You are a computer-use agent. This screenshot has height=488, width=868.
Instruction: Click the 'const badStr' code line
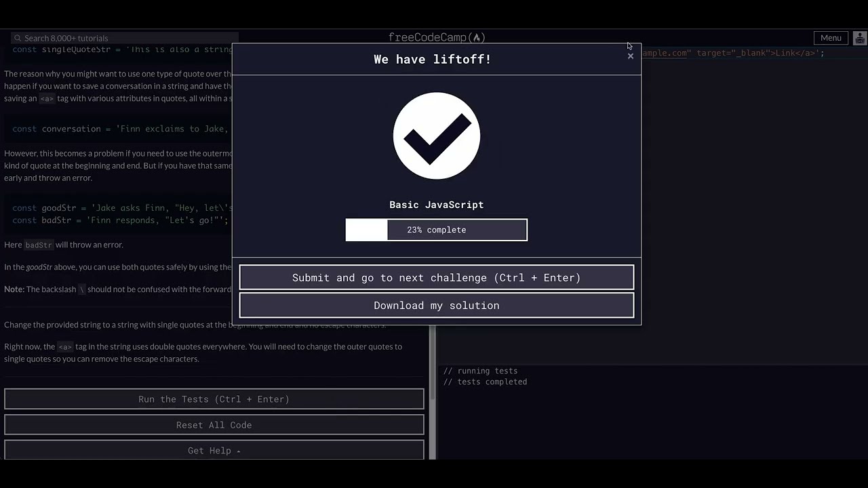(120, 220)
